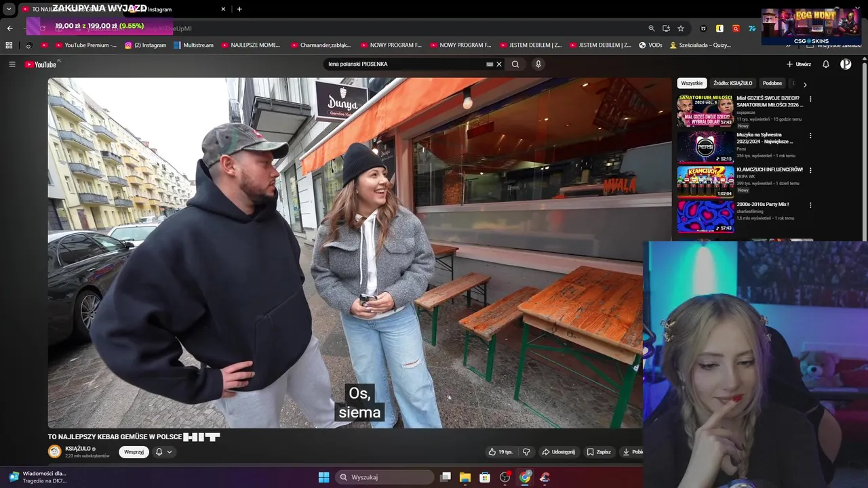Screen dimensions: 868x488
Task: Open NAJLEPSZE MOME... bookmark
Action: coord(250,45)
